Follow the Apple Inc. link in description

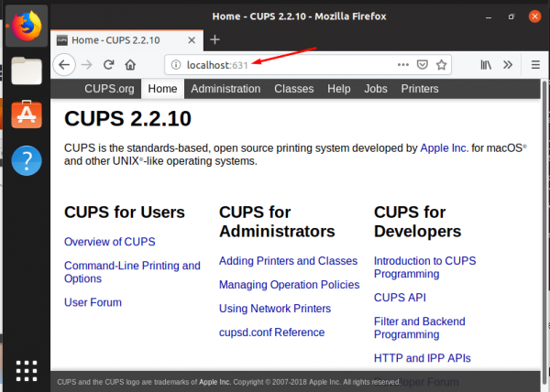pyautogui.click(x=444, y=148)
